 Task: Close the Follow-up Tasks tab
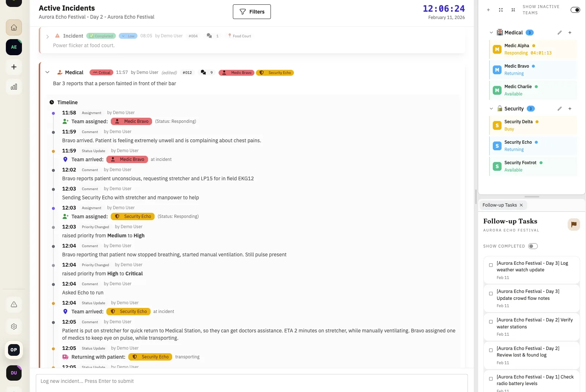521,205
